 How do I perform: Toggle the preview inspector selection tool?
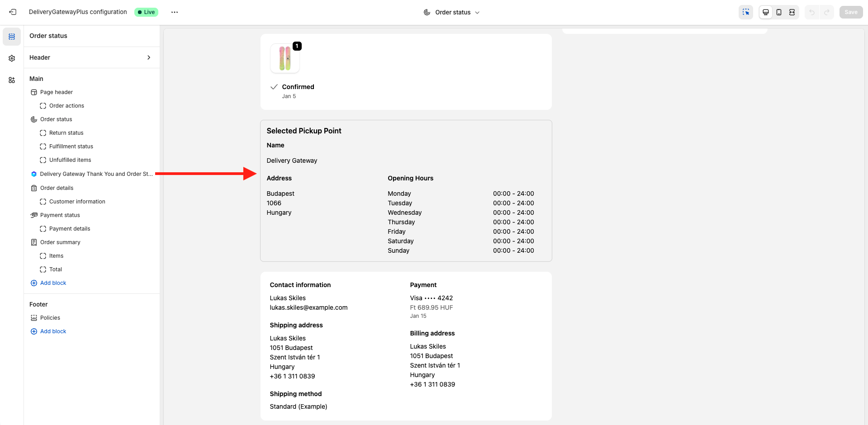[x=746, y=12]
